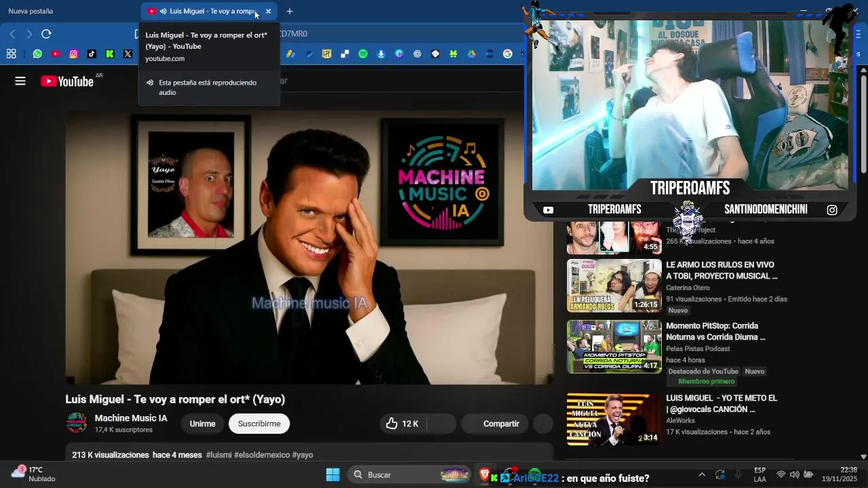The image size is (868, 488).
Task: Click the AleWorks channel name
Action: pyautogui.click(x=680, y=421)
